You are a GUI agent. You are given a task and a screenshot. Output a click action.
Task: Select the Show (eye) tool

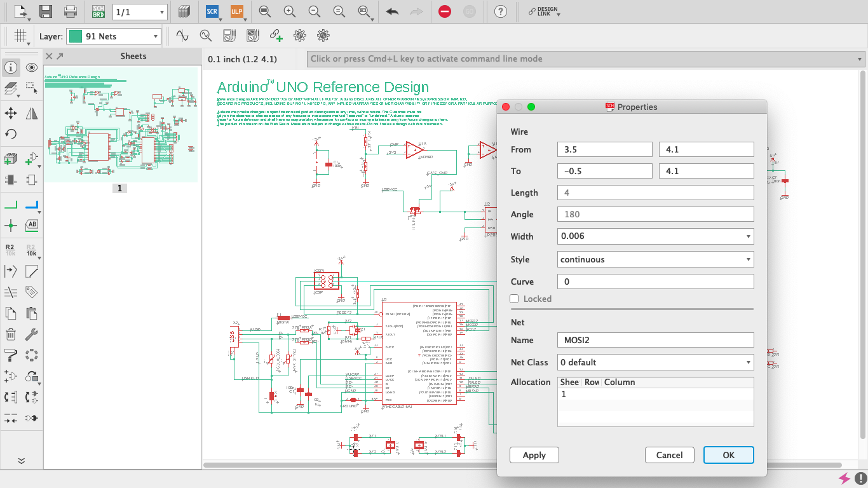coord(32,67)
